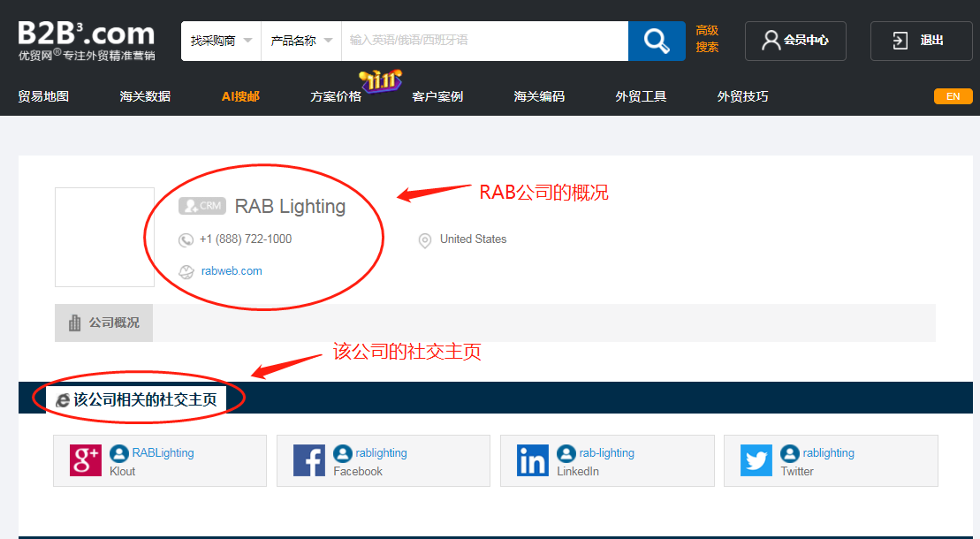The image size is (980, 539).
Task: Click the logout door icon
Action: pos(900,41)
